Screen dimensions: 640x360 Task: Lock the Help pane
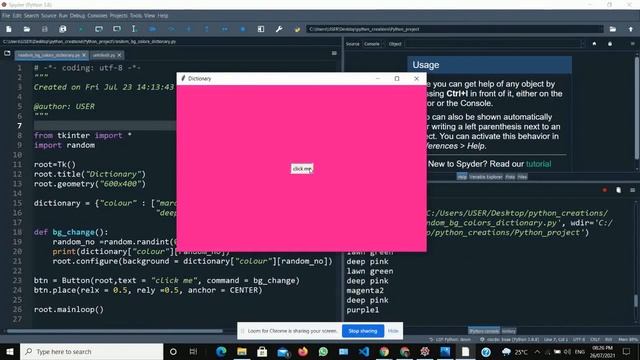pos(610,44)
